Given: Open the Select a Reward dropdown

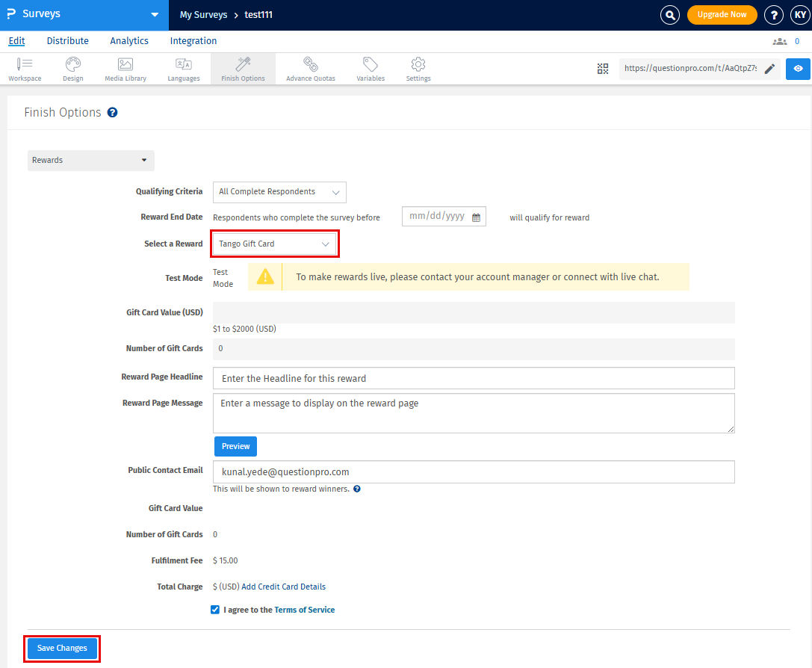Looking at the screenshot, I should click(275, 244).
